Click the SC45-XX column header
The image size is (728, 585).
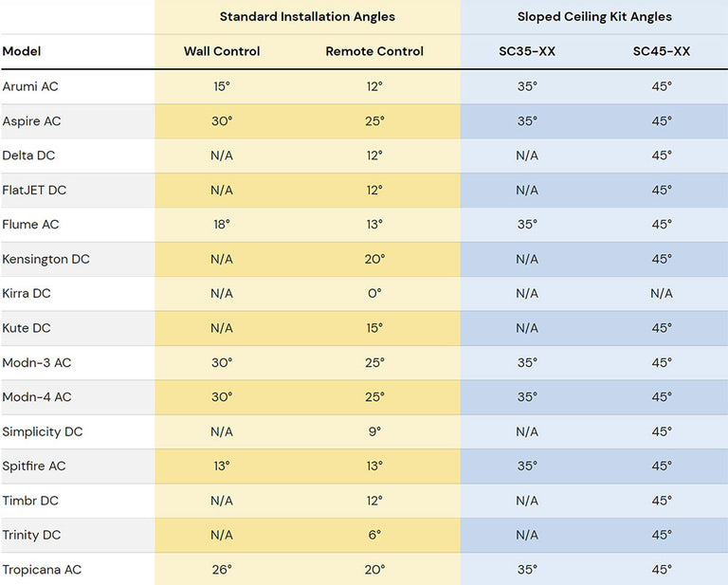point(661,51)
